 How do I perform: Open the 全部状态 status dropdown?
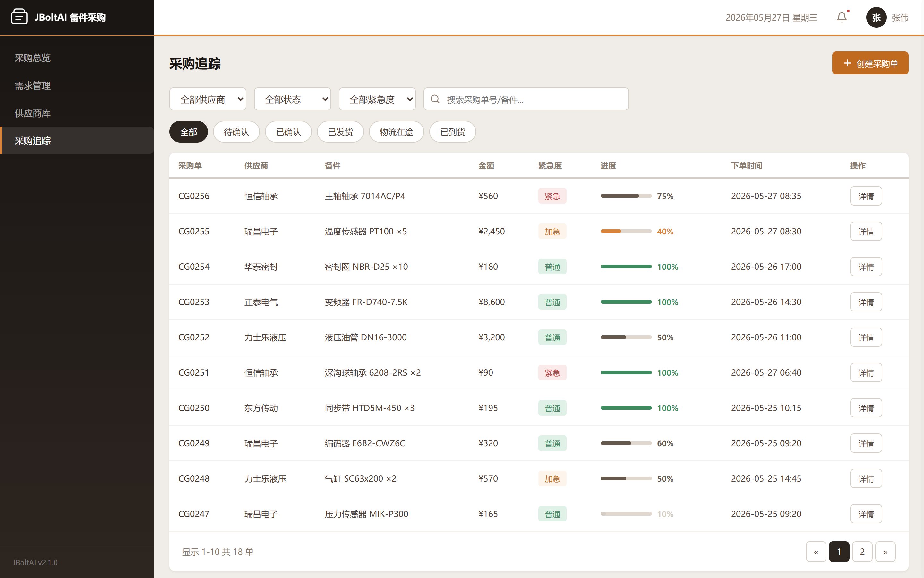[293, 99]
